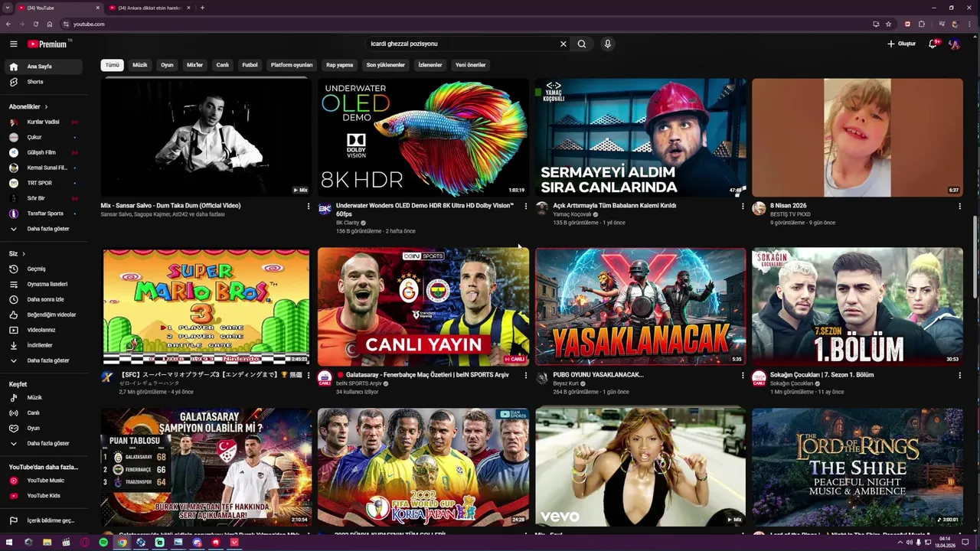The image size is (980, 551).
Task: Open YouTube Kids link
Action: pyautogui.click(x=45, y=496)
